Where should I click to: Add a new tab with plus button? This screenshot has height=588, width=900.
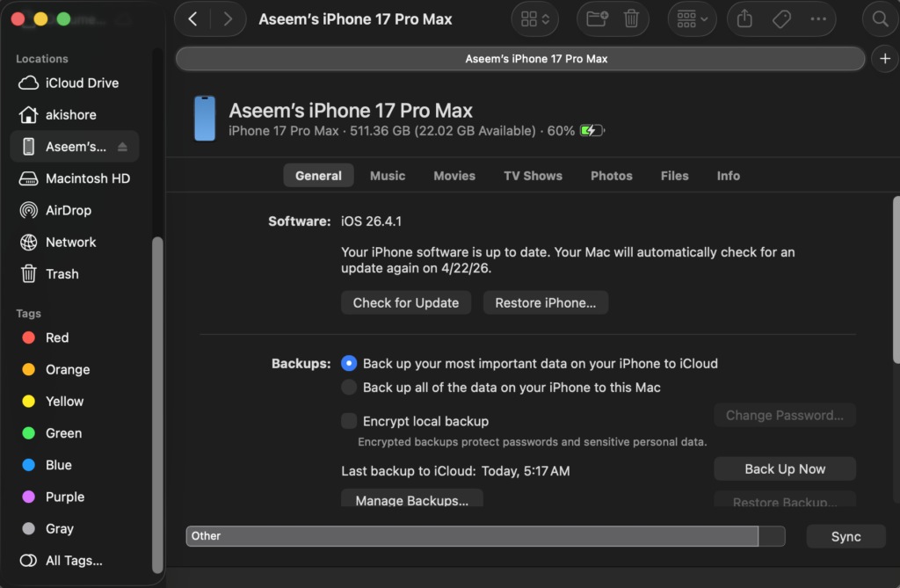(x=884, y=59)
